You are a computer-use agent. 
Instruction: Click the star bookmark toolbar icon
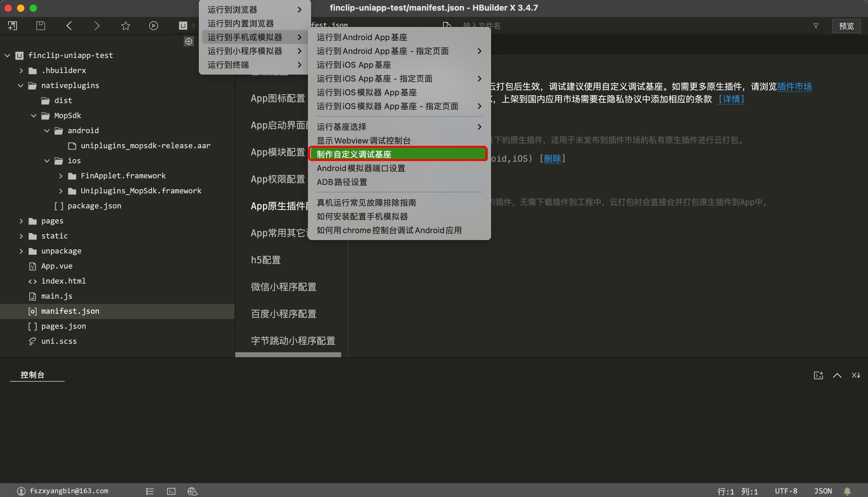tap(125, 26)
